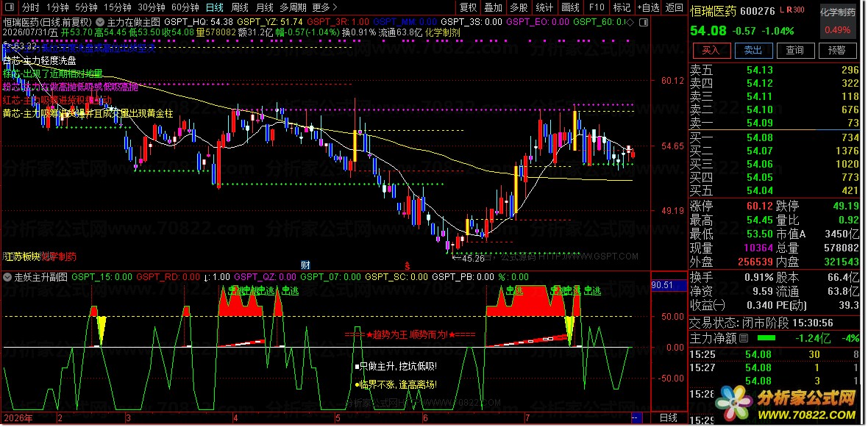Click the blue 财 financial marker
This screenshot has height=427, width=868.
pos(305,265)
